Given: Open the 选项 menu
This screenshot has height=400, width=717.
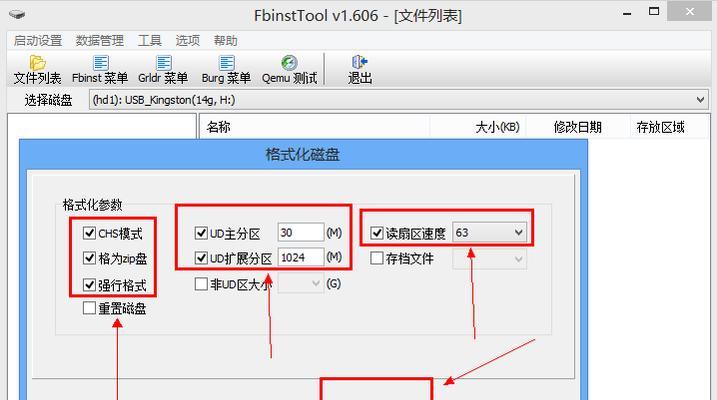Looking at the screenshot, I should pos(187,41).
